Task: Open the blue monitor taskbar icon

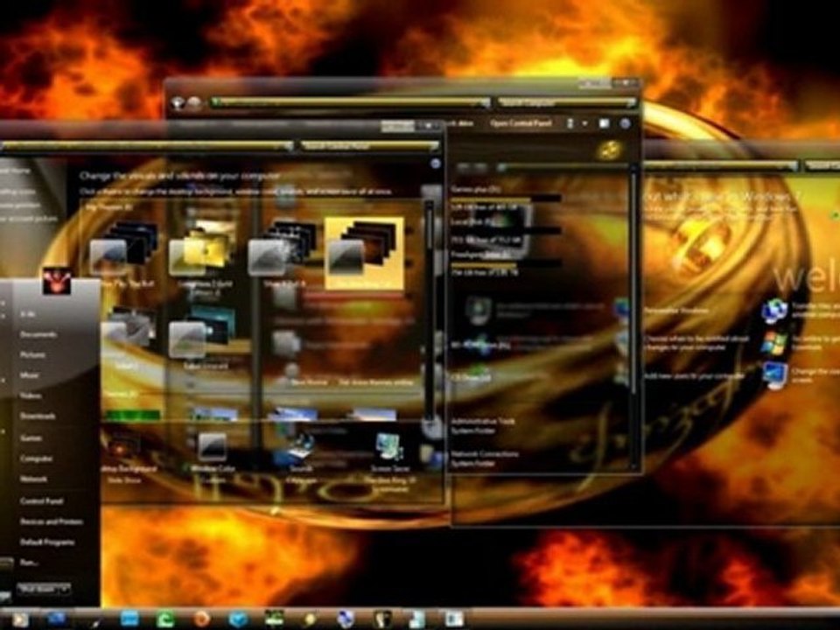Action: [56, 619]
